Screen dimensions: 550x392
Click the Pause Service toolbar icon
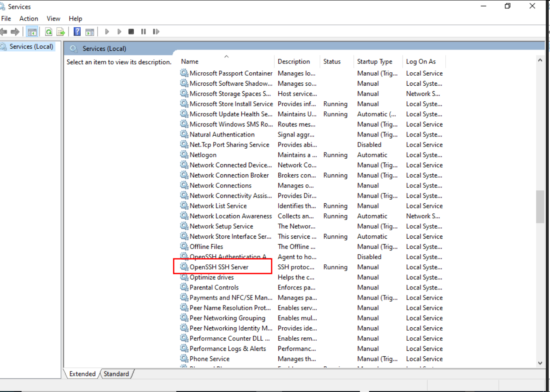(143, 32)
